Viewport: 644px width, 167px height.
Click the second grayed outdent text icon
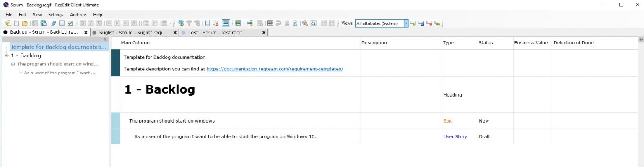[x=332, y=23]
